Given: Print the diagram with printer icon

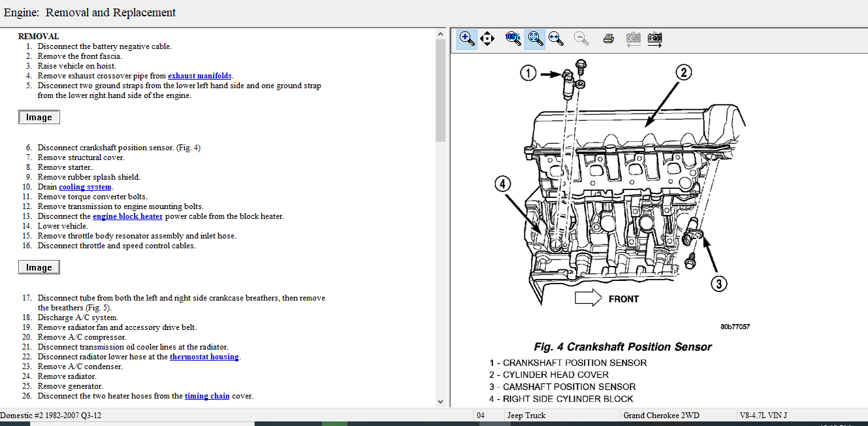Looking at the screenshot, I should [x=608, y=39].
